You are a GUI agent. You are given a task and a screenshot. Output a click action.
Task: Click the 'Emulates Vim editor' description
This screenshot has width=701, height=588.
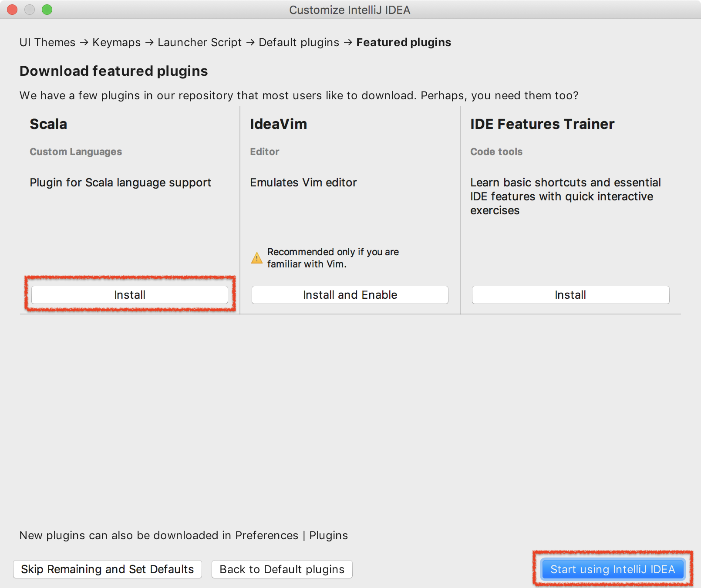pyautogui.click(x=303, y=182)
